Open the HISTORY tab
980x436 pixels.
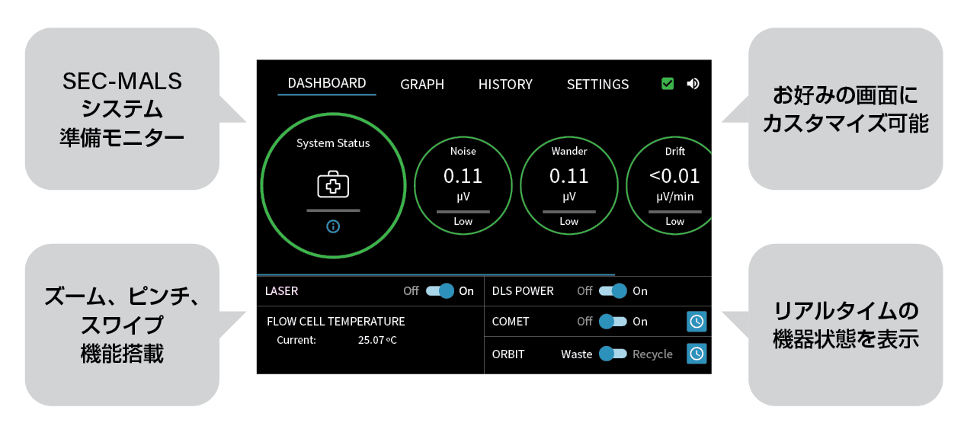[x=505, y=85]
